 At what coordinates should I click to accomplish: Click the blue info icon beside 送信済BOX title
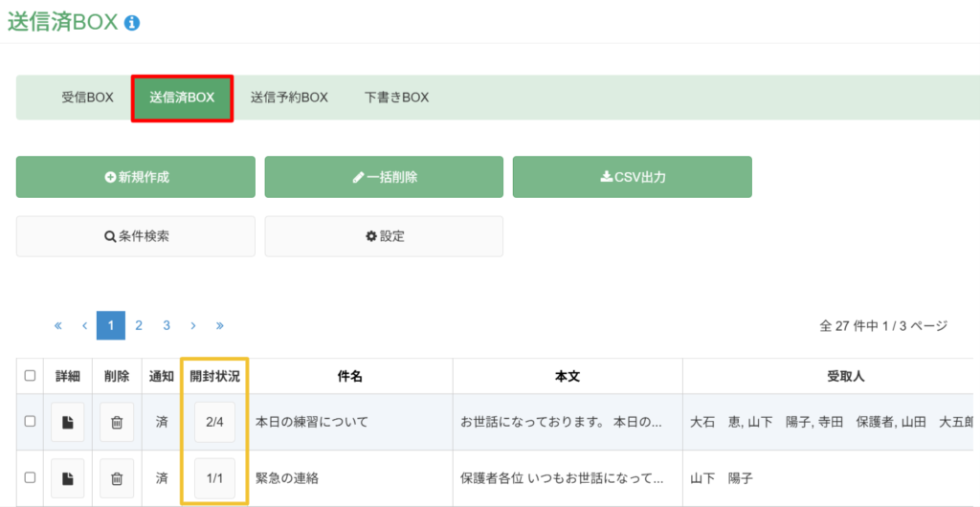point(132,23)
